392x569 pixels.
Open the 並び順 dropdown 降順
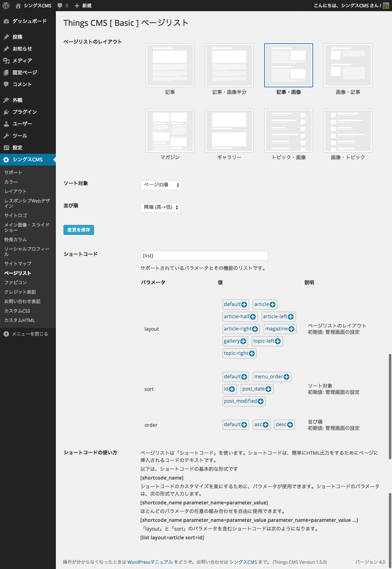[x=161, y=207]
